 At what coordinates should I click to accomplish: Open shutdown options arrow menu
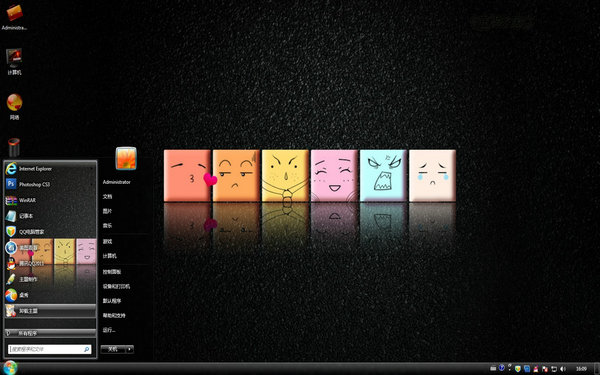coord(130,349)
